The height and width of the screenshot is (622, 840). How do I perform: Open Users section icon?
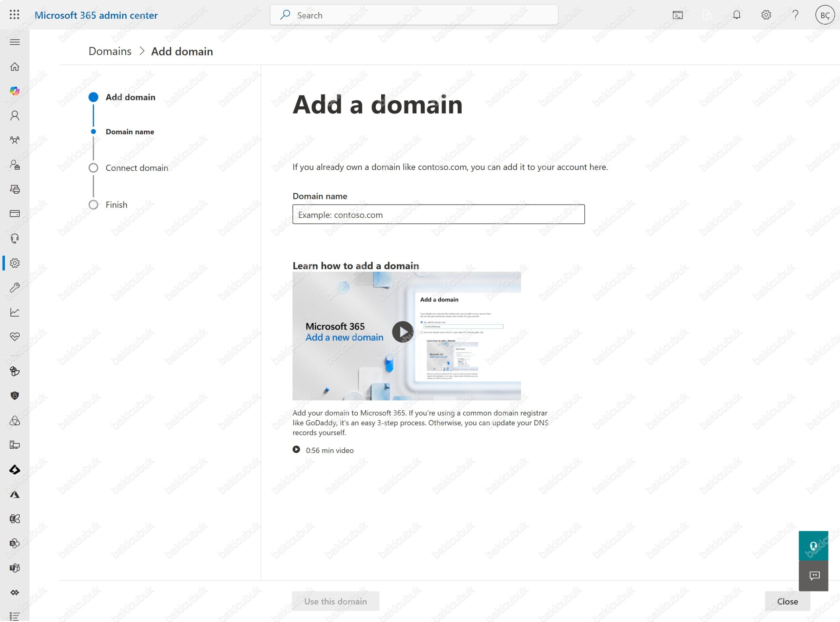point(15,116)
